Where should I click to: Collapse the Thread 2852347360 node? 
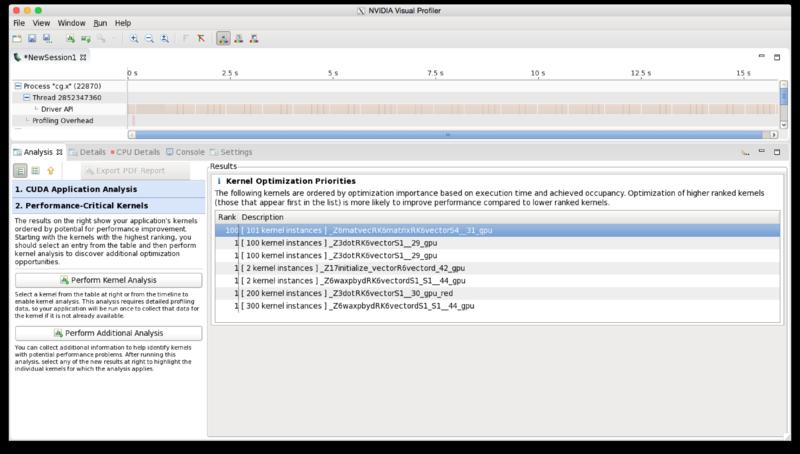click(27, 97)
